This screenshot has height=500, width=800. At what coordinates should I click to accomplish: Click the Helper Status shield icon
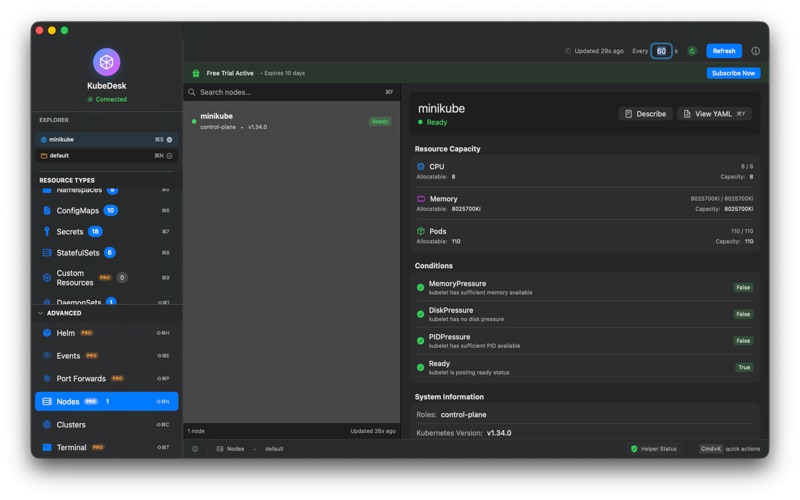pyautogui.click(x=634, y=449)
